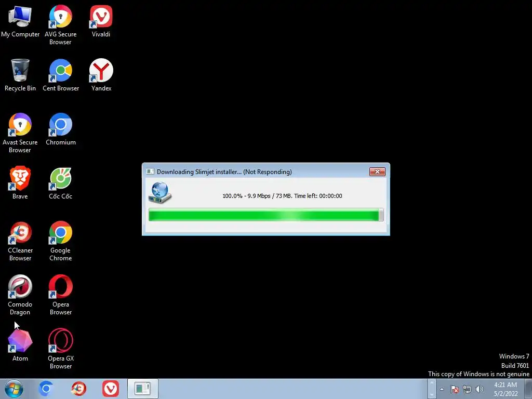Image resolution: width=532 pixels, height=399 pixels.
Task: Select the Yandex desktop shortcut
Action: click(101, 75)
